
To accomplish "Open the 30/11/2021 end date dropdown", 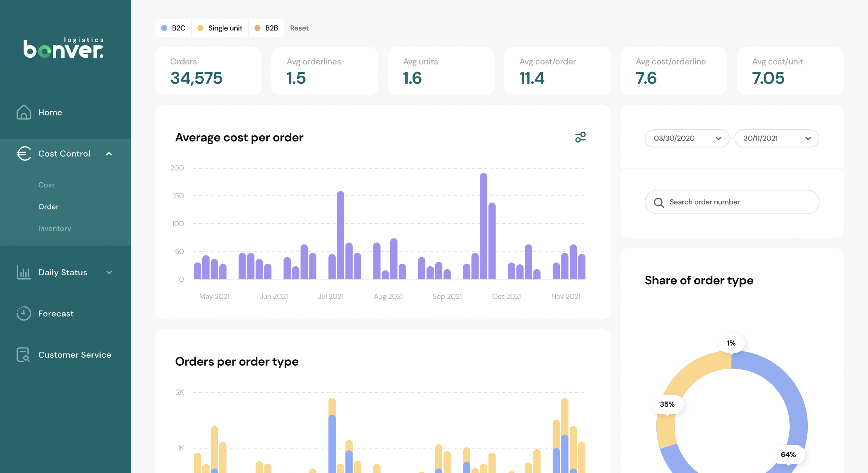I will pos(777,138).
